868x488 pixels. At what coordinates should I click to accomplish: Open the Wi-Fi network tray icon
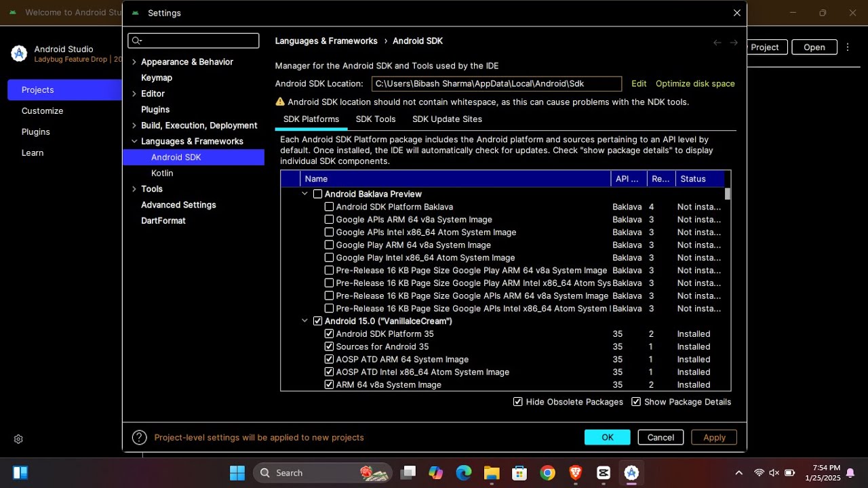tap(759, 473)
